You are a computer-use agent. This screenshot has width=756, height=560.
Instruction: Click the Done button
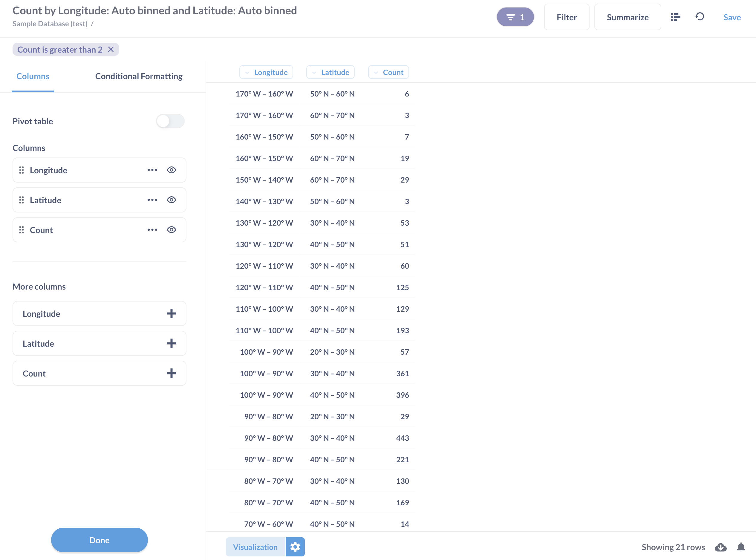point(99,540)
